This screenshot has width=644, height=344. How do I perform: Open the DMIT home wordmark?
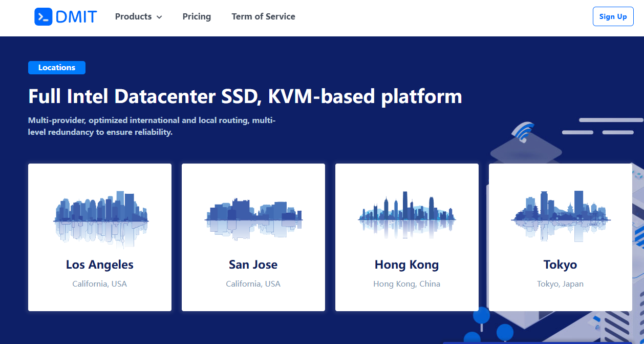(x=76, y=16)
